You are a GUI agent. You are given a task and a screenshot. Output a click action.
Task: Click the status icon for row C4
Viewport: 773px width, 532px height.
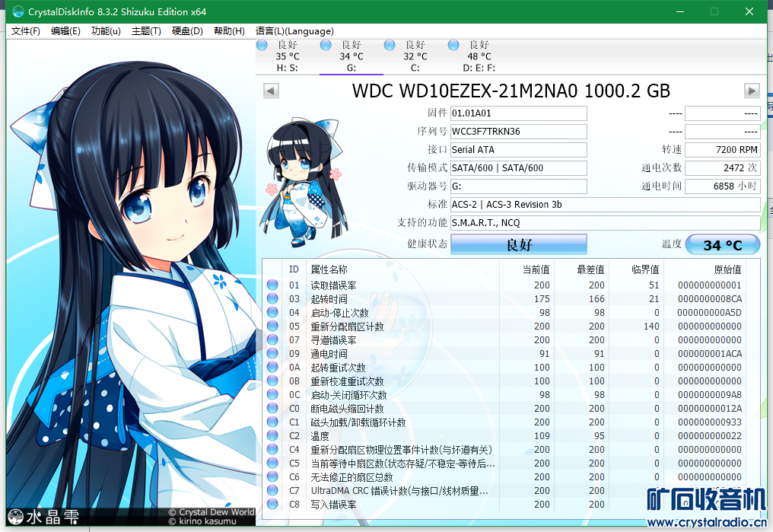point(272,449)
